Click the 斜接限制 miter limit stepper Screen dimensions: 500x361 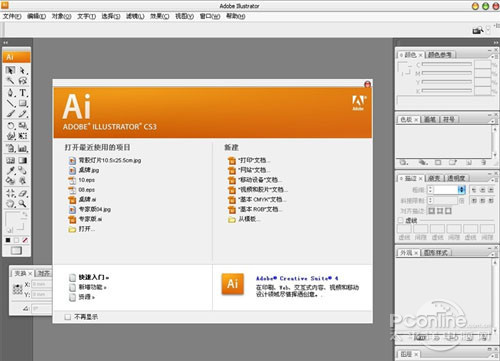click(430, 200)
